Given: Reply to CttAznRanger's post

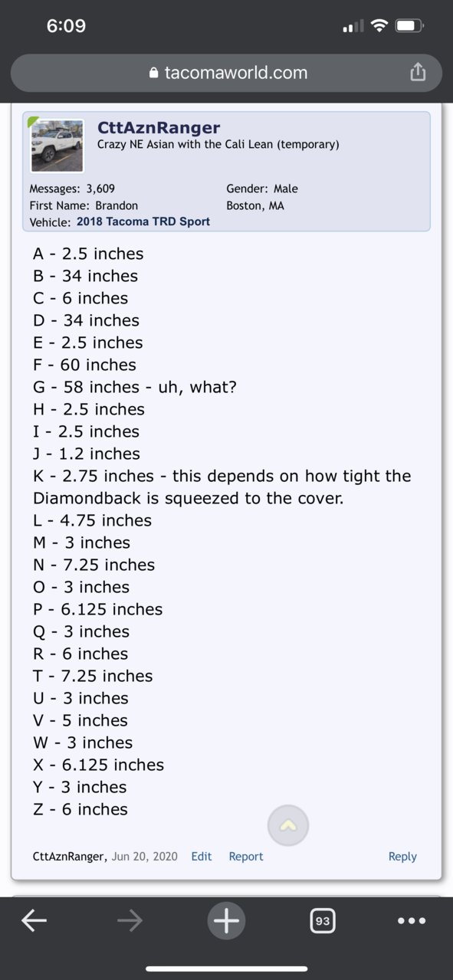Looking at the screenshot, I should [x=402, y=857].
